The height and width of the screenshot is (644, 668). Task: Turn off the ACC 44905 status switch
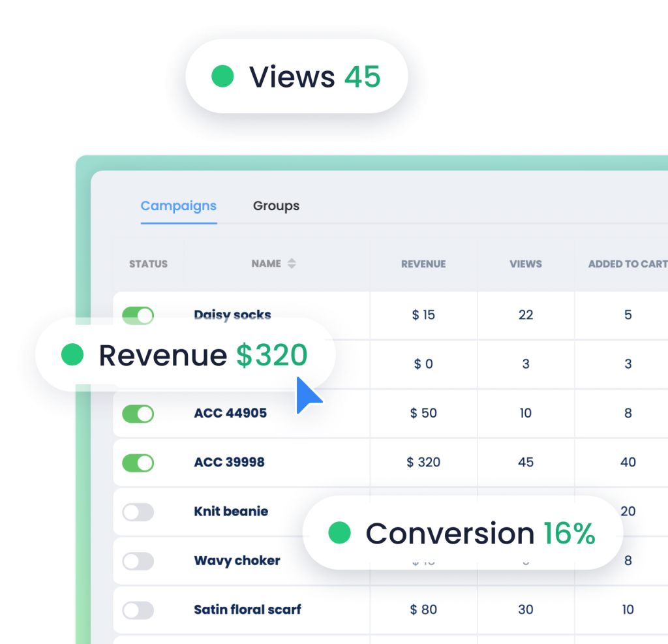pyautogui.click(x=137, y=414)
